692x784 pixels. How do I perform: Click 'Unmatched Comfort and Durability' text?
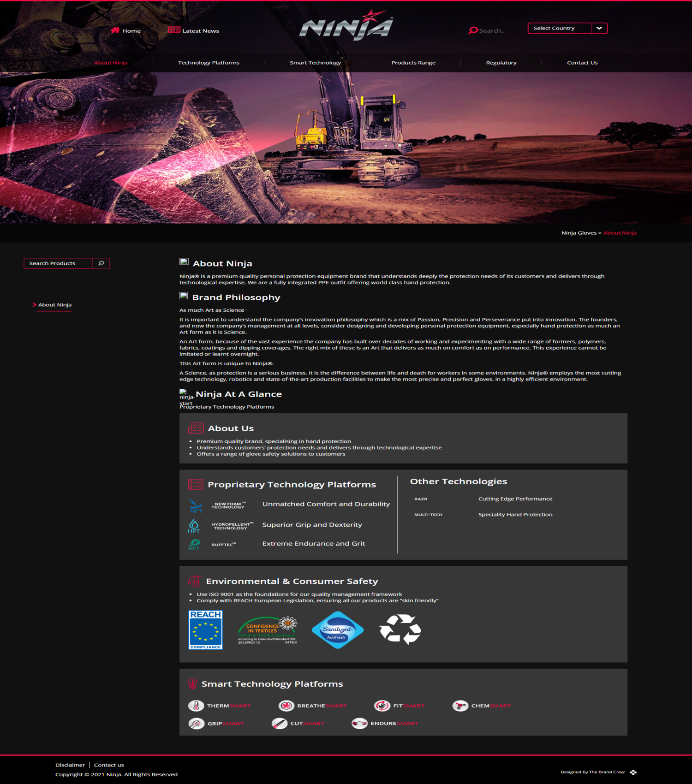(326, 504)
